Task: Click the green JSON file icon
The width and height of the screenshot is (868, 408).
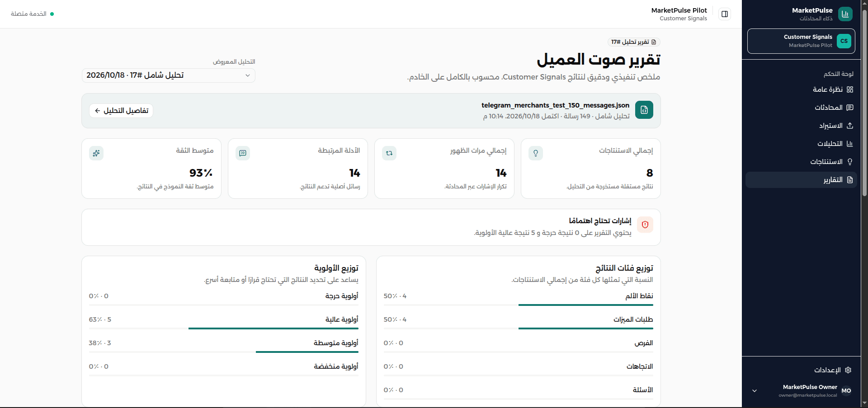Action: point(644,110)
